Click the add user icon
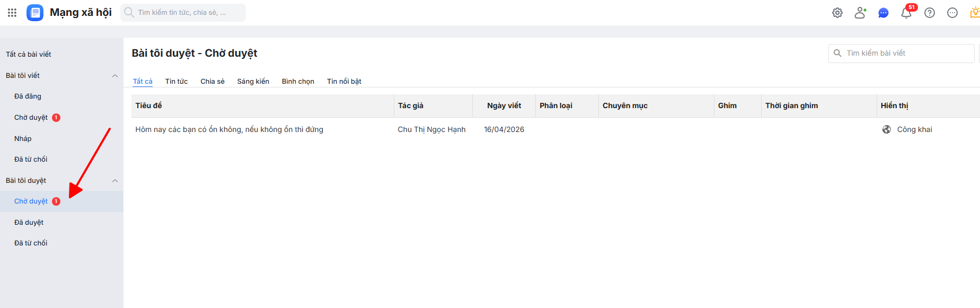980x308 pixels. (x=860, y=13)
